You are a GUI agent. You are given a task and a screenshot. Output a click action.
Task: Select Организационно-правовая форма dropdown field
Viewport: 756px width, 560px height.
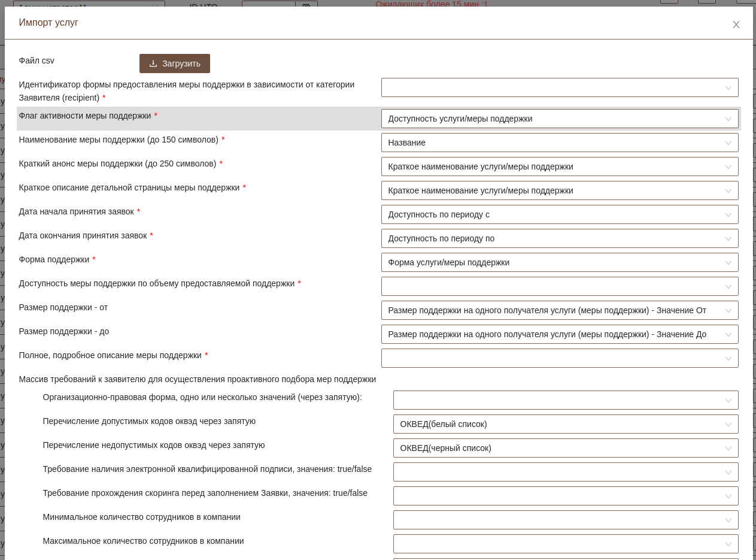[565, 400]
